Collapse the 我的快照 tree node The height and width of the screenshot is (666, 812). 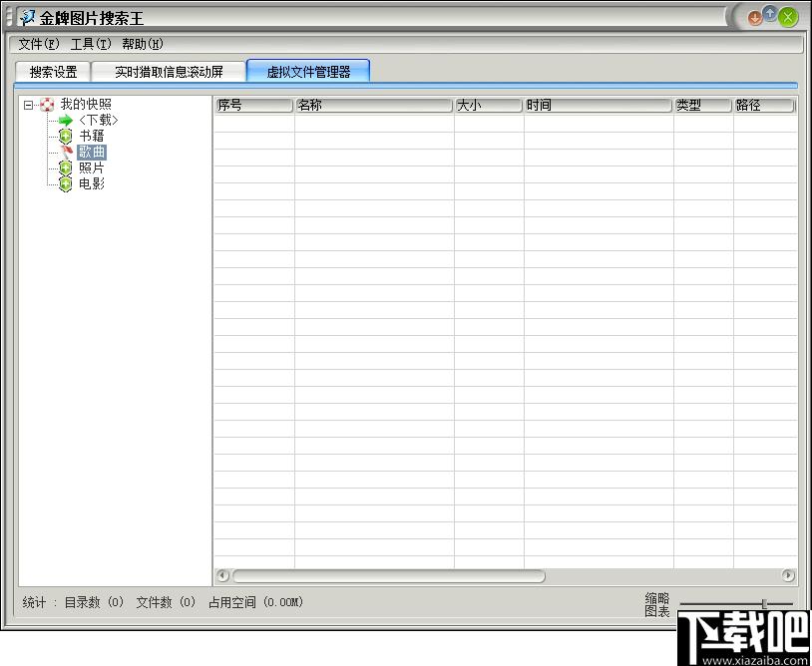coord(29,105)
